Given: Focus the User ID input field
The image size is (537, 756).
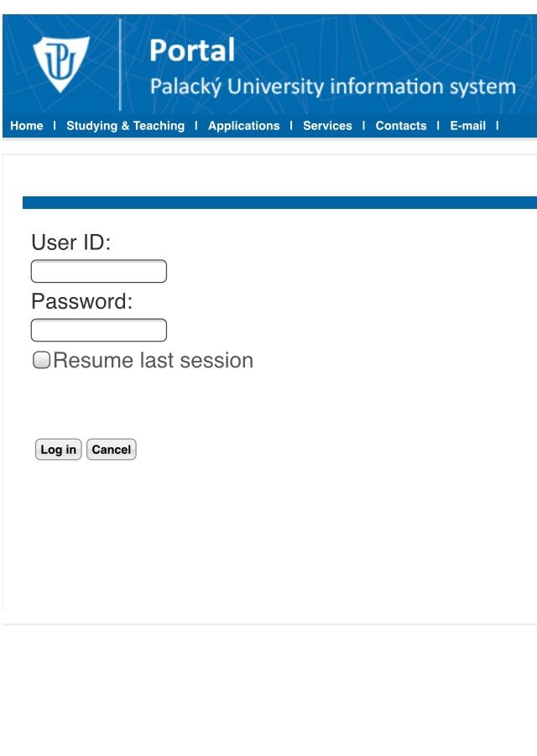Looking at the screenshot, I should [99, 271].
